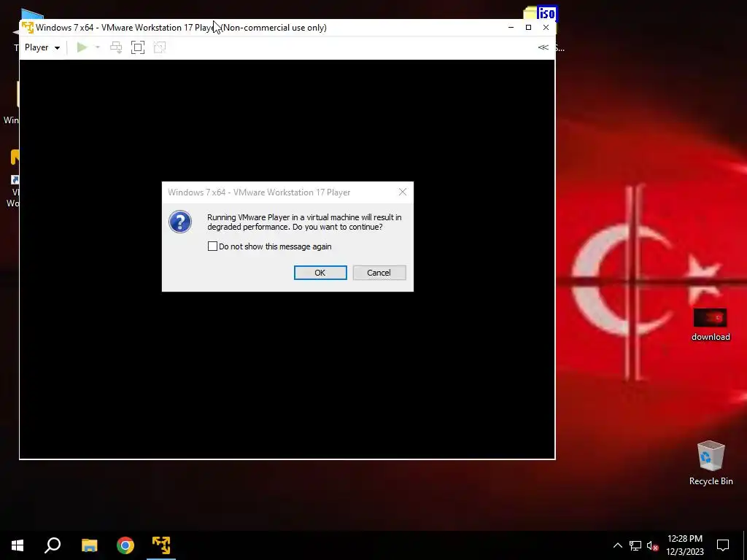Image resolution: width=747 pixels, height=560 pixels.
Task: Collapse toolbar with double chevron icon
Action: [x=543, y=47]
